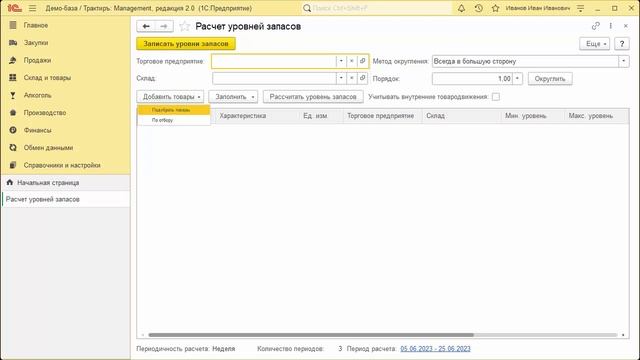Go forward with right arrow button
This screenshot has height=360, width=640.
point(164,26)
